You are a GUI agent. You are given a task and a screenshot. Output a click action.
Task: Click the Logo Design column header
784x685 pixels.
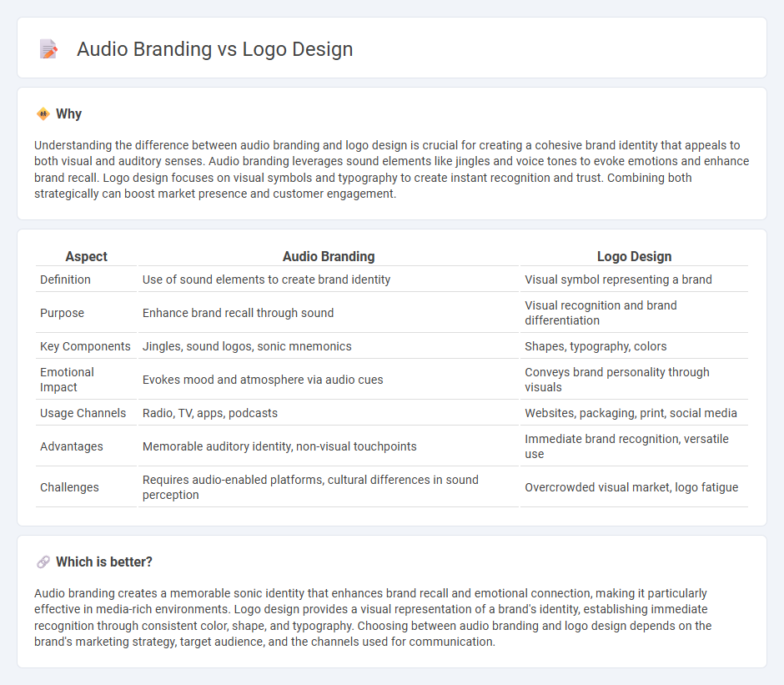(x=634, y=256)
